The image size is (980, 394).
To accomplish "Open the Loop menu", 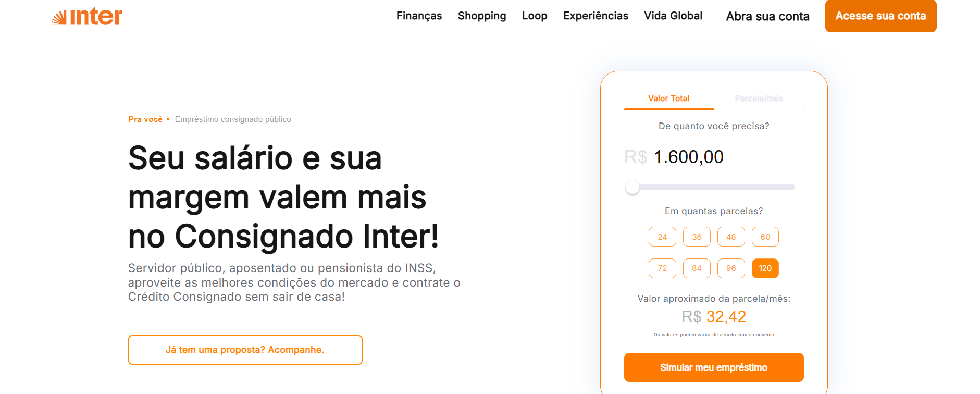I will (x=535, y=16).
